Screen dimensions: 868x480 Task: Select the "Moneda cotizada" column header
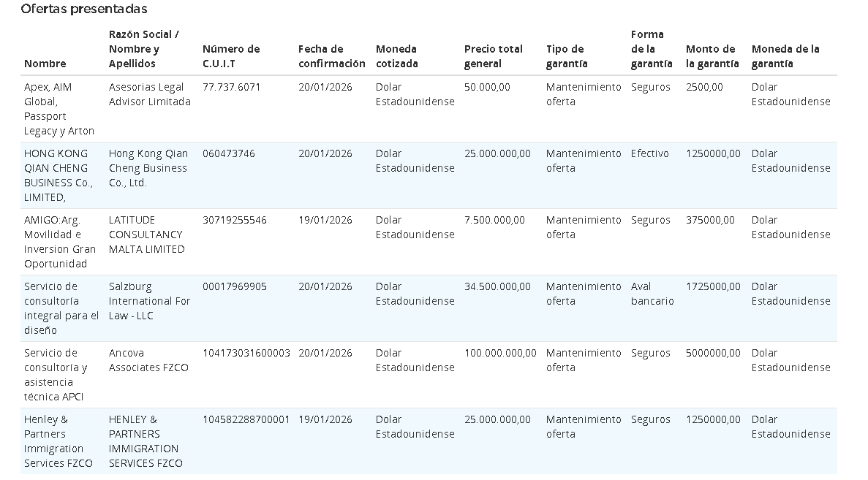point(397,56)
